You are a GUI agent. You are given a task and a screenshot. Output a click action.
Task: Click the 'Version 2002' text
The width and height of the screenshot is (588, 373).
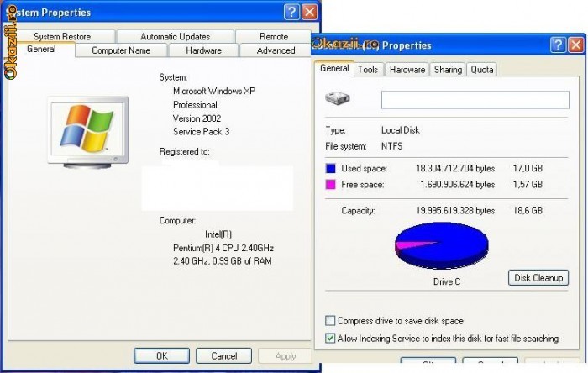197,118
